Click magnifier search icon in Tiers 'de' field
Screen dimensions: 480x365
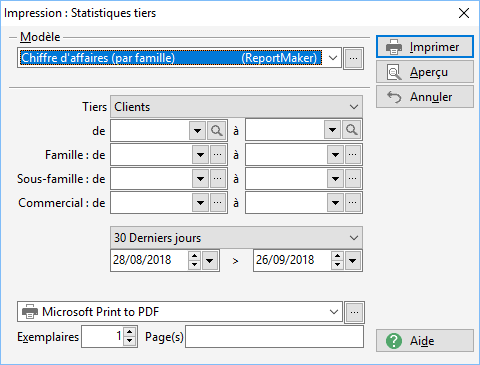(x=217, y=130)
